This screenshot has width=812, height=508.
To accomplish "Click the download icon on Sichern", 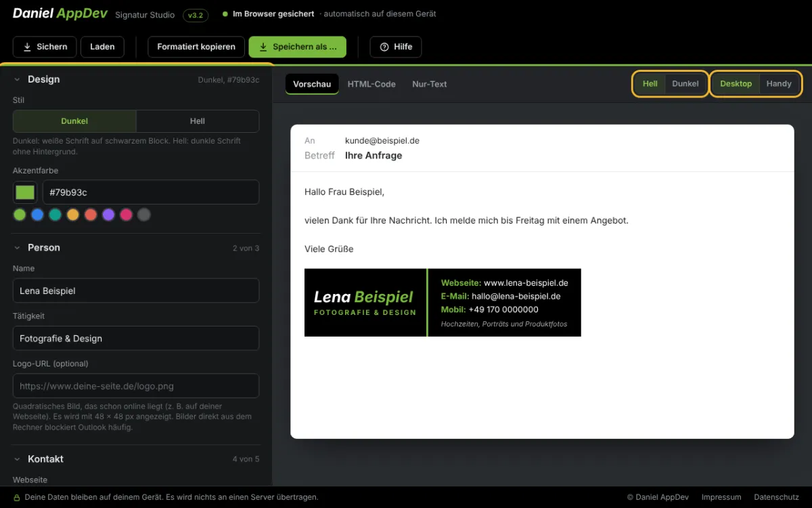I will (27, 47).
